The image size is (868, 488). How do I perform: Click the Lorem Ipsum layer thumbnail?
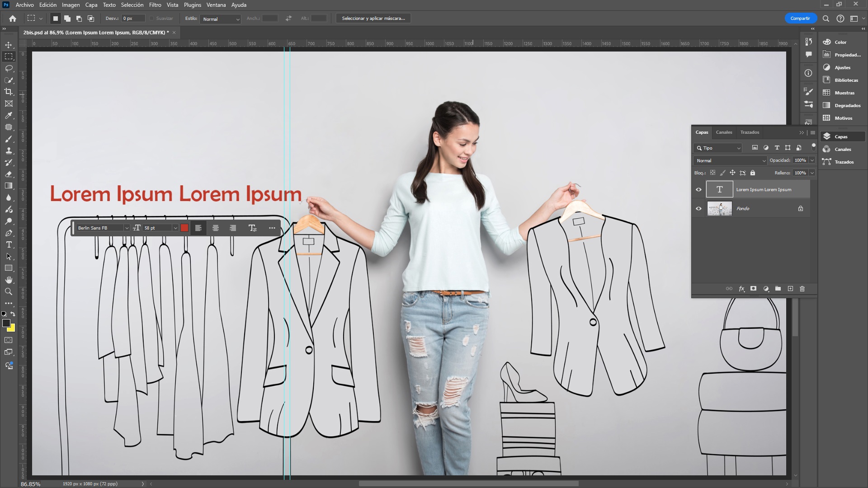click(x=720, y=189)
